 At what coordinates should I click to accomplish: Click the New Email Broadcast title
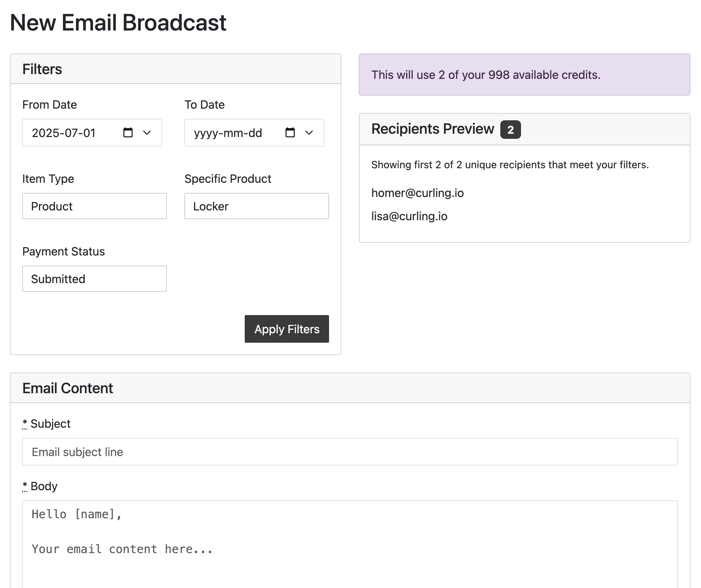(118, 23)
